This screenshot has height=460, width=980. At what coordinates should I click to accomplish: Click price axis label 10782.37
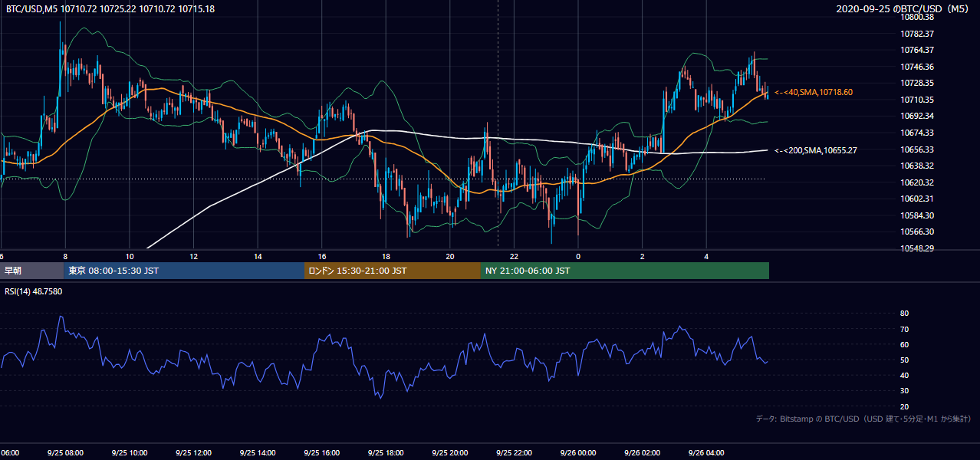917,34
